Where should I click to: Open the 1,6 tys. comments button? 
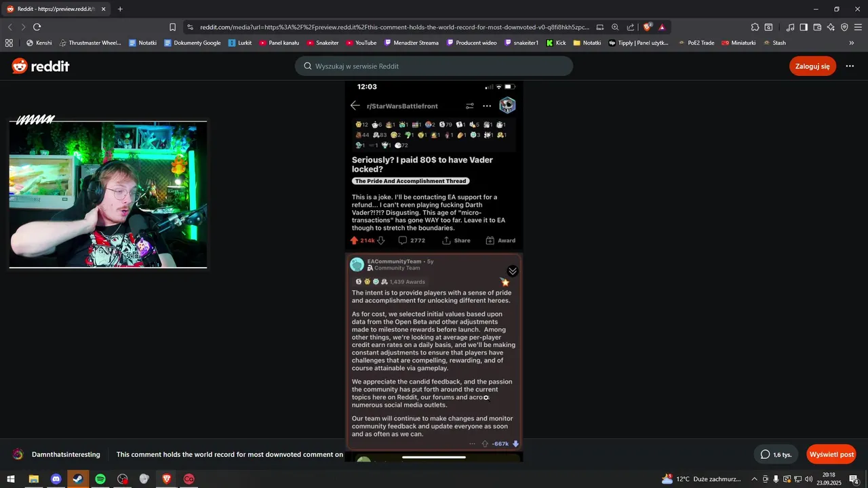click(776, 454)
